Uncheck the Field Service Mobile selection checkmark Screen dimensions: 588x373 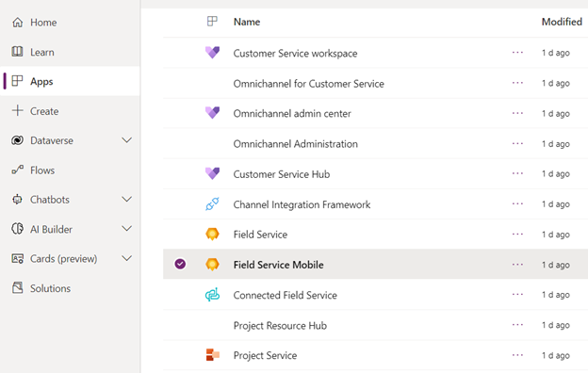point(180,264)
